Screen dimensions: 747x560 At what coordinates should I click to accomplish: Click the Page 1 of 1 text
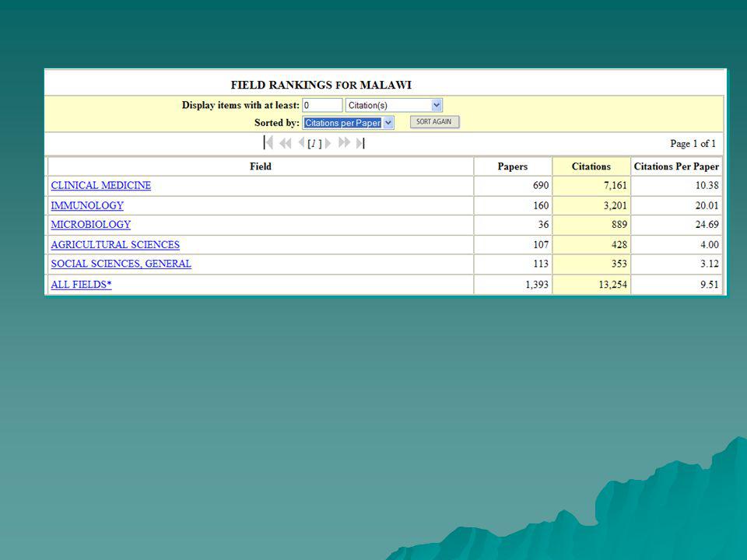[693, 143]
